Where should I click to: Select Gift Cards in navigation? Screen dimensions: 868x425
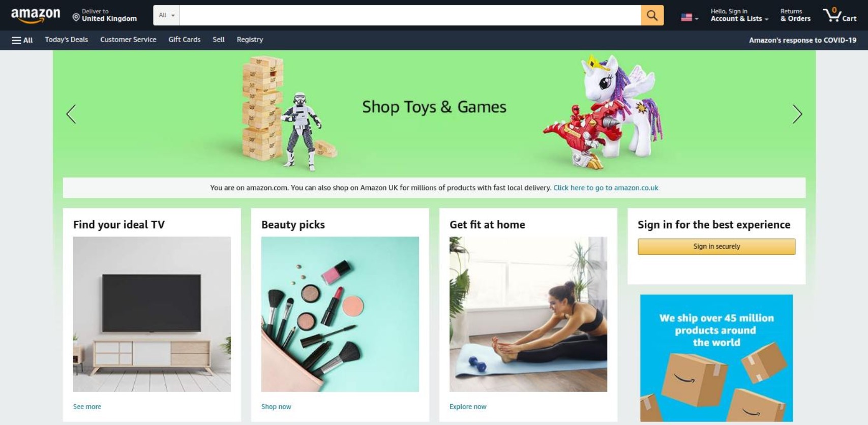pos(184,40)
